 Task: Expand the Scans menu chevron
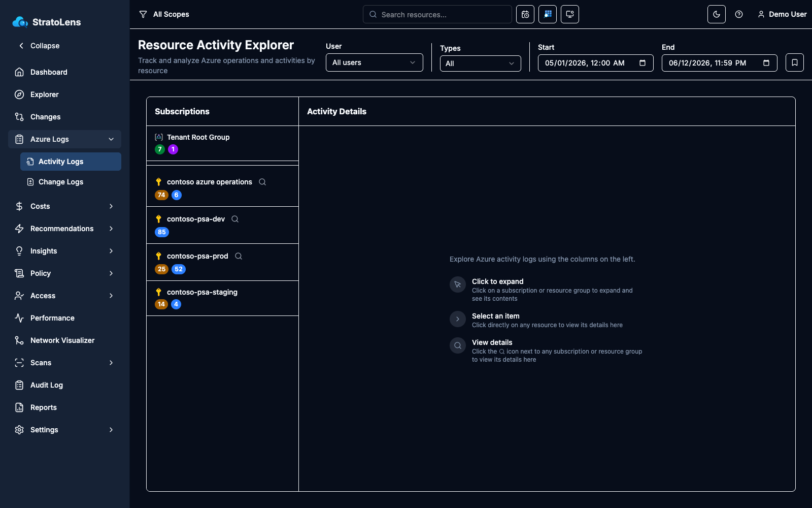(111, 363)
